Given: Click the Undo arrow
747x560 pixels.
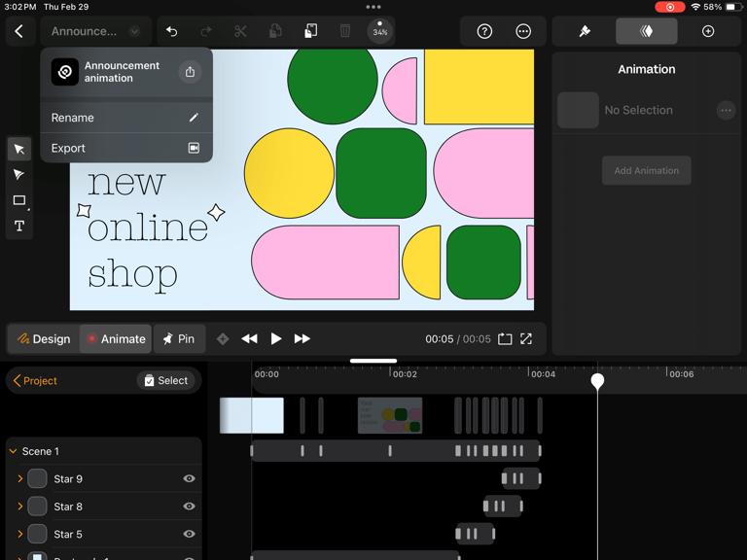Looking at the screenshot, I should click(171, 31).
